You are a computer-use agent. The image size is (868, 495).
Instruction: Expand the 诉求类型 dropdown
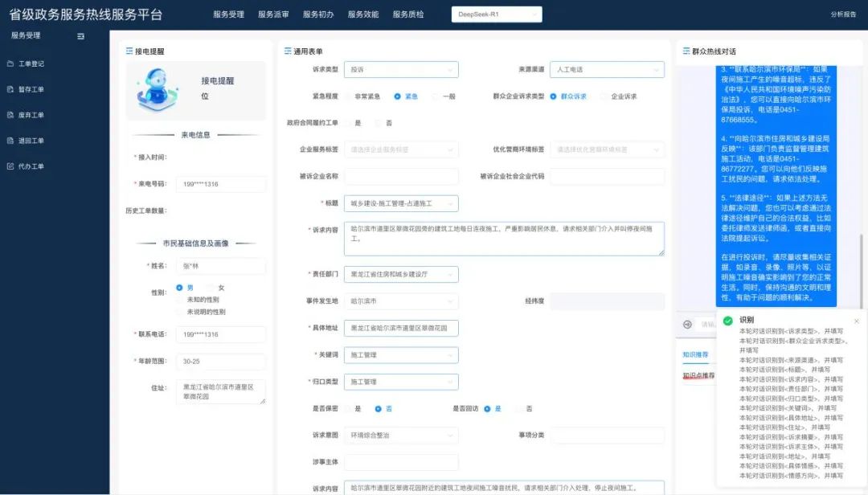click(400, 70)
